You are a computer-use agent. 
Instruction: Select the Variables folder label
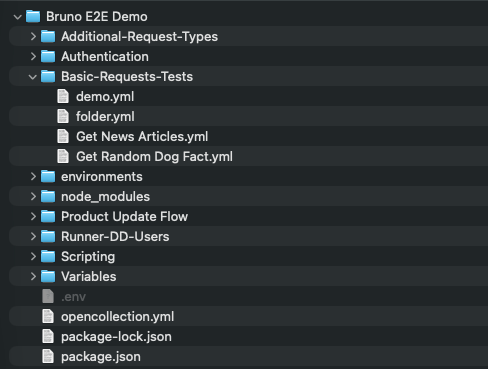[x=89, y=277]
